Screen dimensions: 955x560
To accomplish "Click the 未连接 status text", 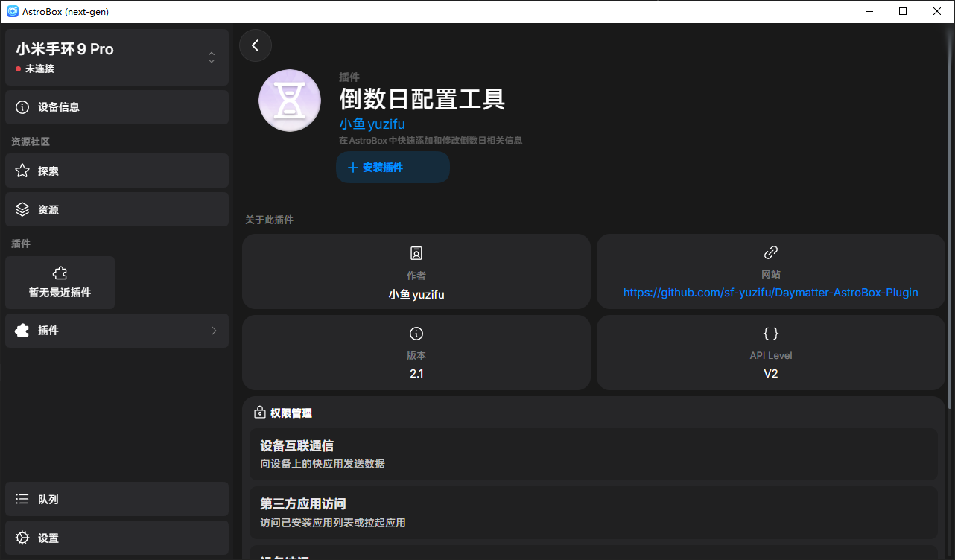I will (40, 69).
